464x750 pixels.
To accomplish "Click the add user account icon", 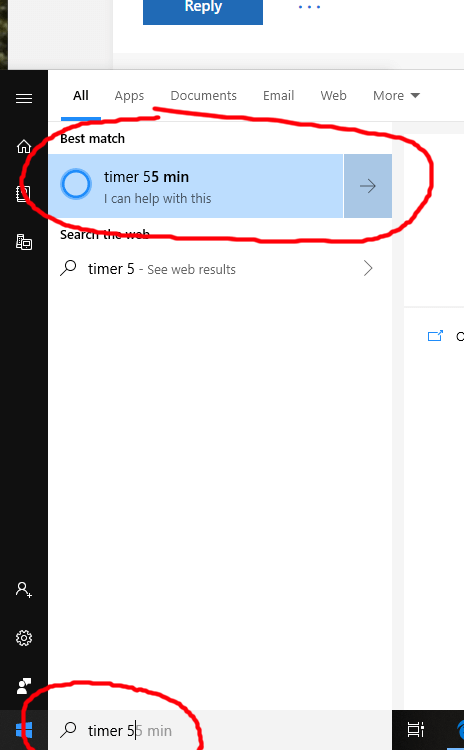I will pos(24,589).
